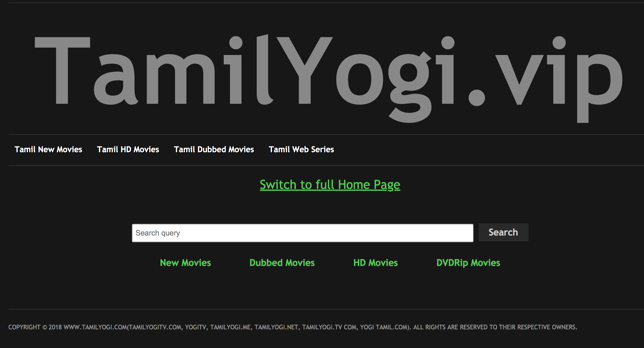Open the New Movies link
Screen dimensions: 644x348
point(185,263)
